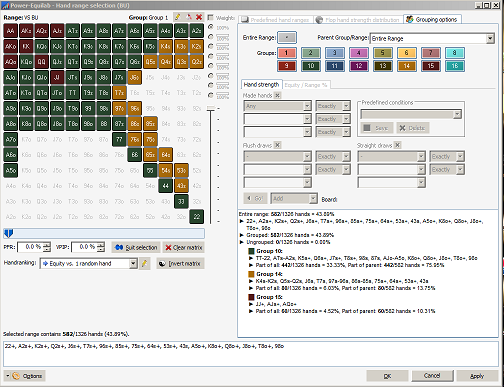Click the hand range text input field
Screen dimensions: 504x387
pos(251,354)
